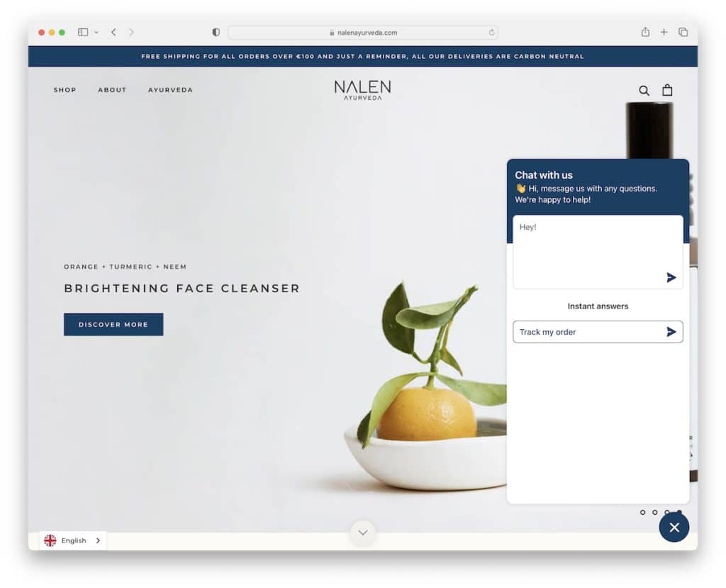Click the orange in bowl image
This screenshot has height=588, width=726.
426,412
